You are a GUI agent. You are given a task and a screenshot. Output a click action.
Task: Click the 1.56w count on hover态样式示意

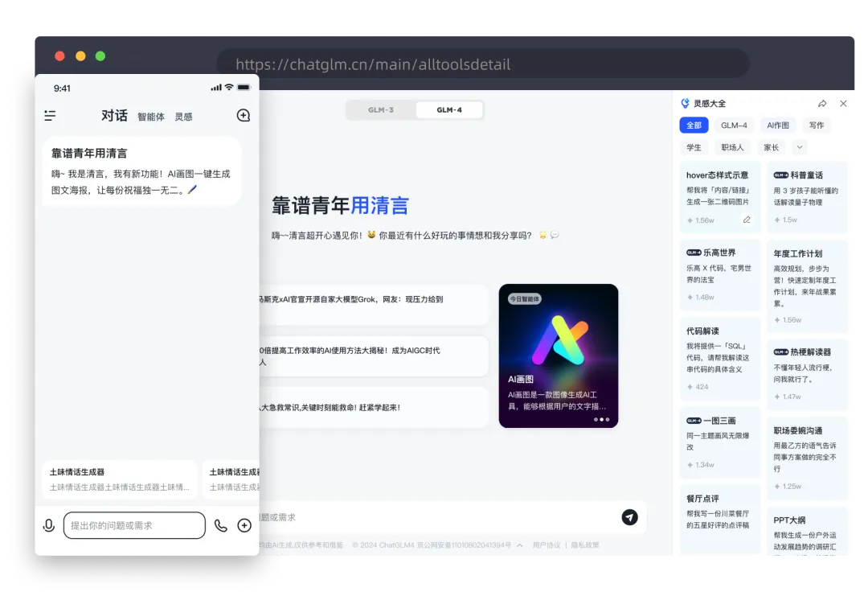(701, 220)
